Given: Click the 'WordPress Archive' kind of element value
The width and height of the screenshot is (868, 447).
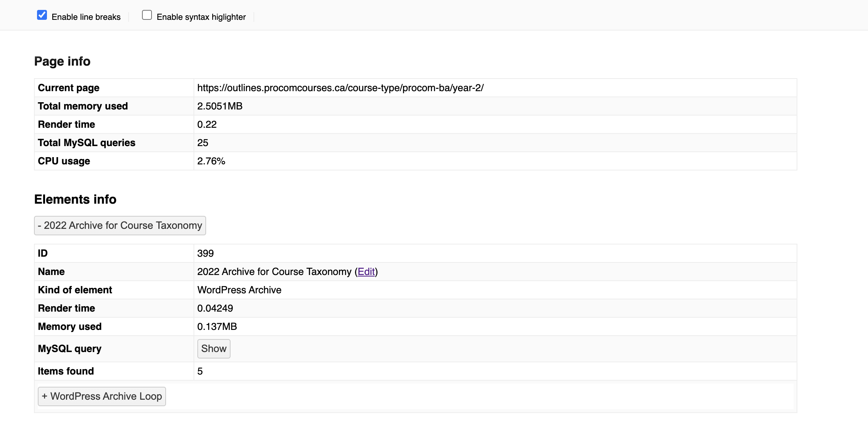Looking at the screenshot, I should (239, 290).
